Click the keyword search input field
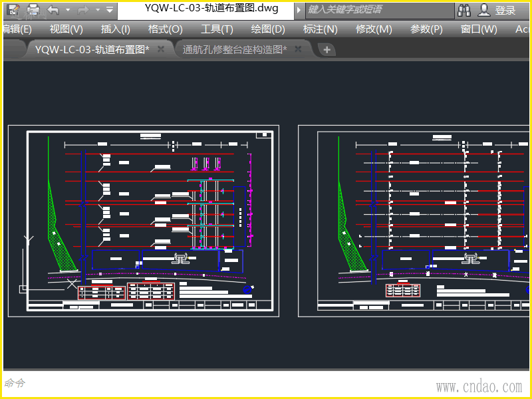The height and width of the screenshot is (399, 532). click(379, 10)
